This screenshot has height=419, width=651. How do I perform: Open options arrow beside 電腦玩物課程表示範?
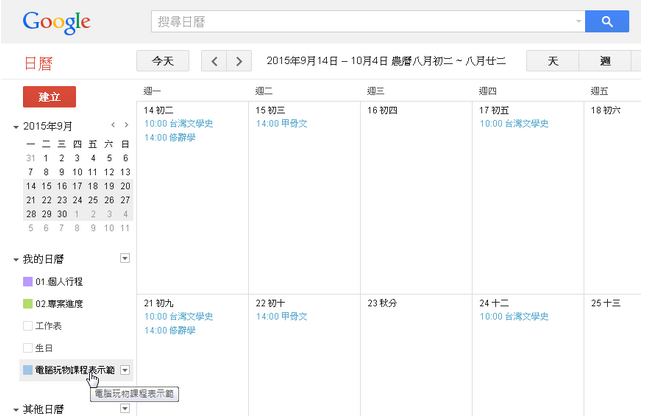(x=124, y=370)
